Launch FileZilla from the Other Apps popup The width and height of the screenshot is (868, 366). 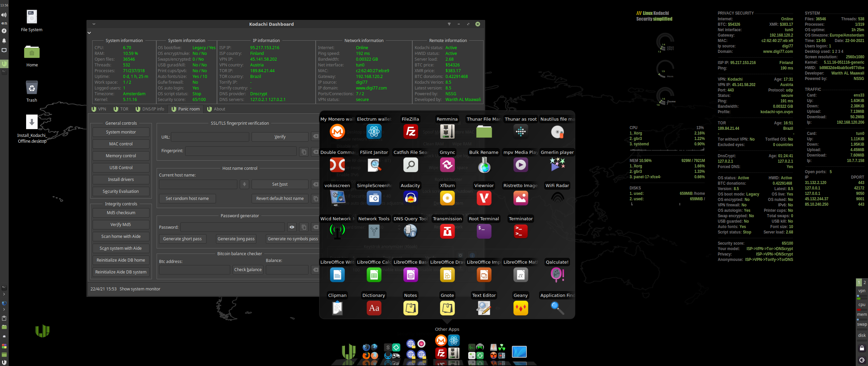pos(410,131)
